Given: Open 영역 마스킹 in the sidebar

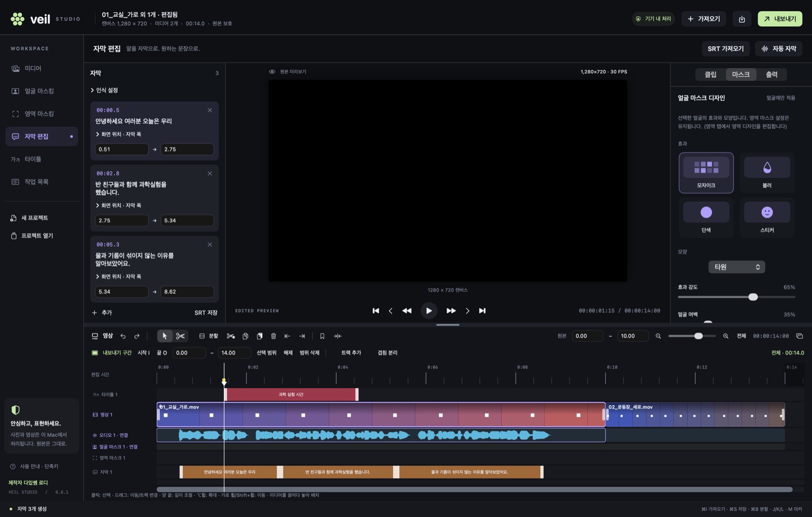Looking at the screenshot, I should [x=42, y=114].
